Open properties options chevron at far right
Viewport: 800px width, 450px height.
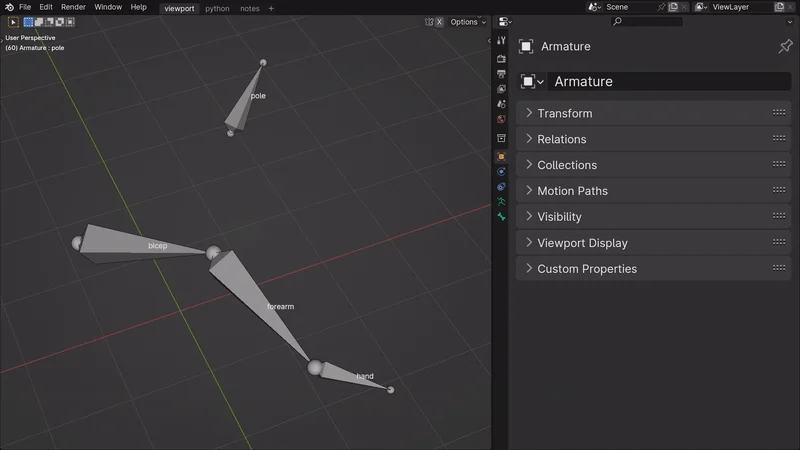[x=790, y=22]
